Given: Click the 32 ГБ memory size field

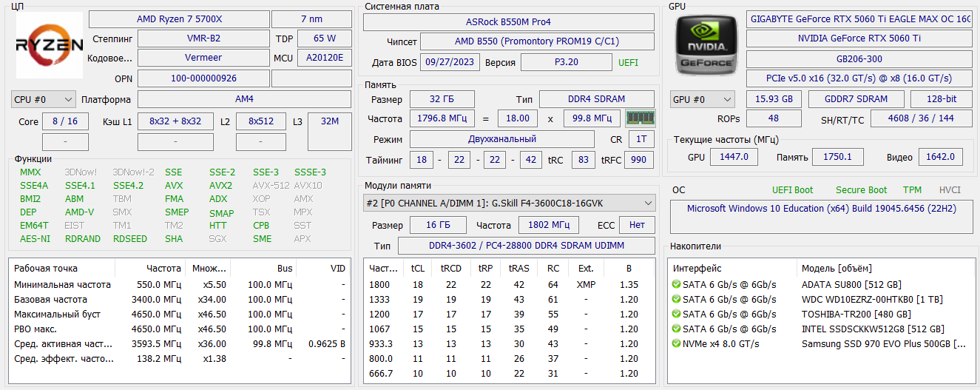Looking at the screenshot, I should click(x=444, y=99).
